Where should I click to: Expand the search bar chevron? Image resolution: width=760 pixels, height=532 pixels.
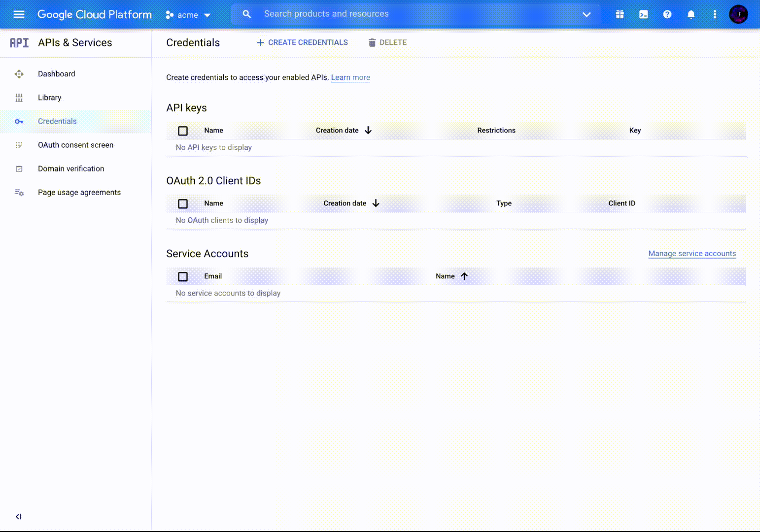(x=587, y=14)
